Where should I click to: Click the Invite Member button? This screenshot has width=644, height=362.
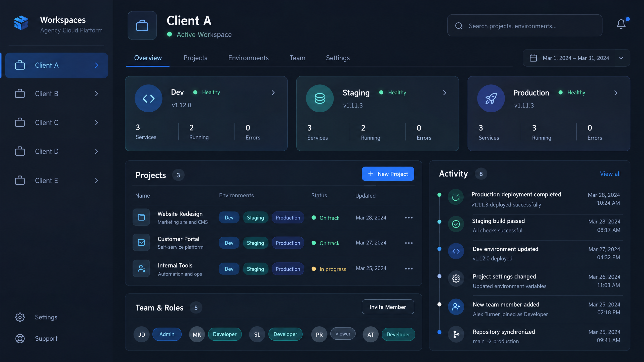388,307
